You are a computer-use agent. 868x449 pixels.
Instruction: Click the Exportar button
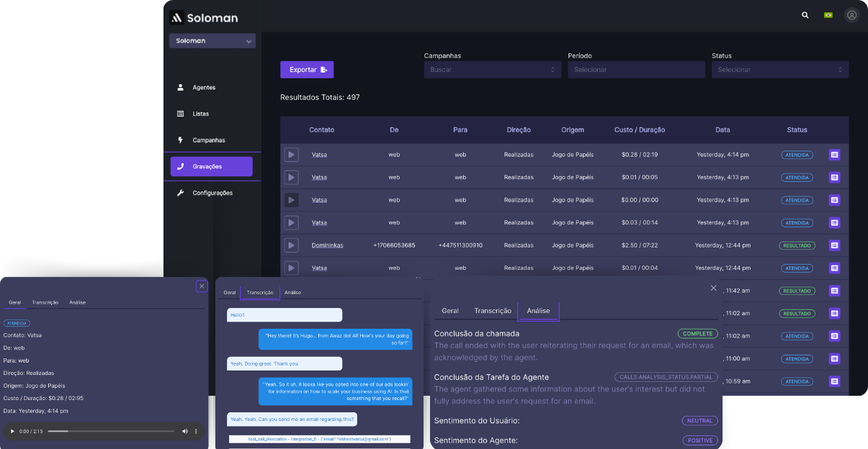pyautogui.click(x=307, y=70)
